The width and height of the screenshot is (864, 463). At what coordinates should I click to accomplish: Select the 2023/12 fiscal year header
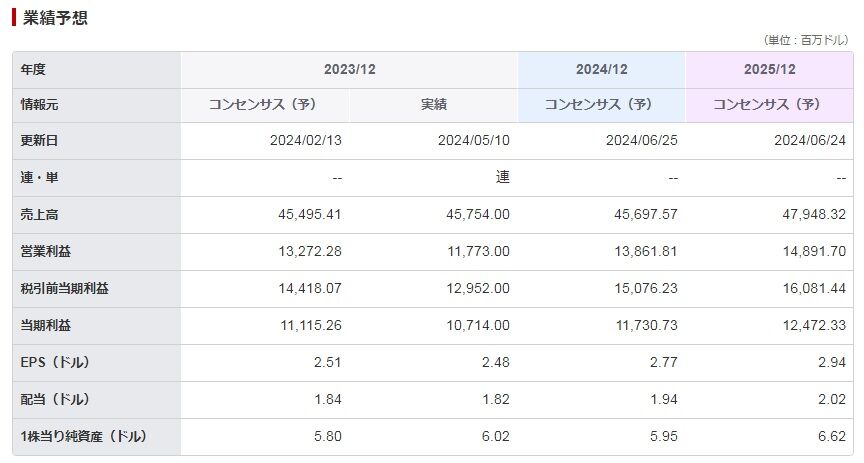(349, 69)
